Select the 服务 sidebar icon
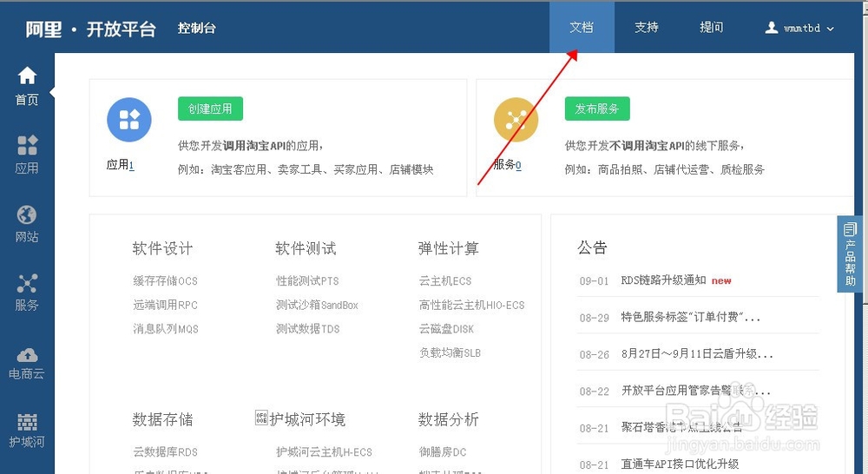Viewport: 868px width, 474px height. (x=27, y=283)
